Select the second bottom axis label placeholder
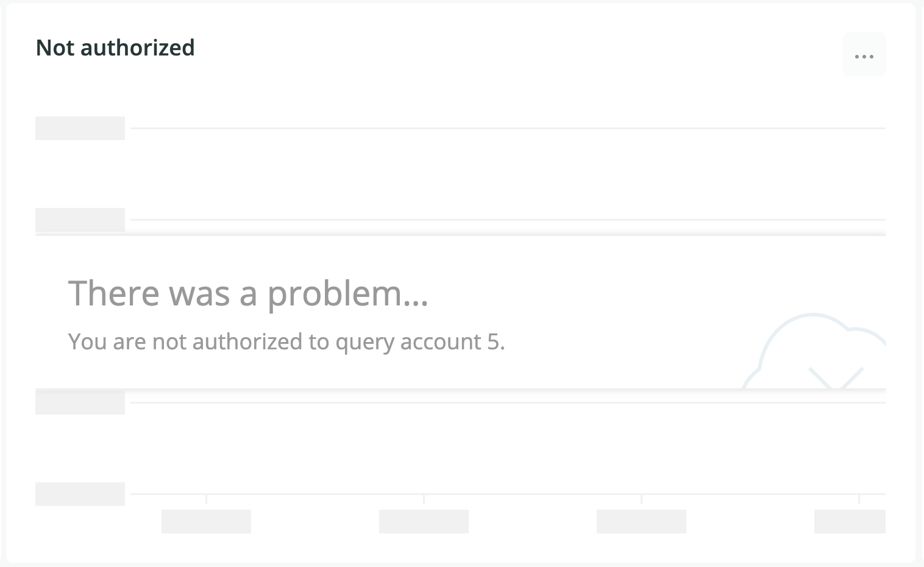Image resolution: width=924 pixels, height=567 pixels. (x=424, y=521)
